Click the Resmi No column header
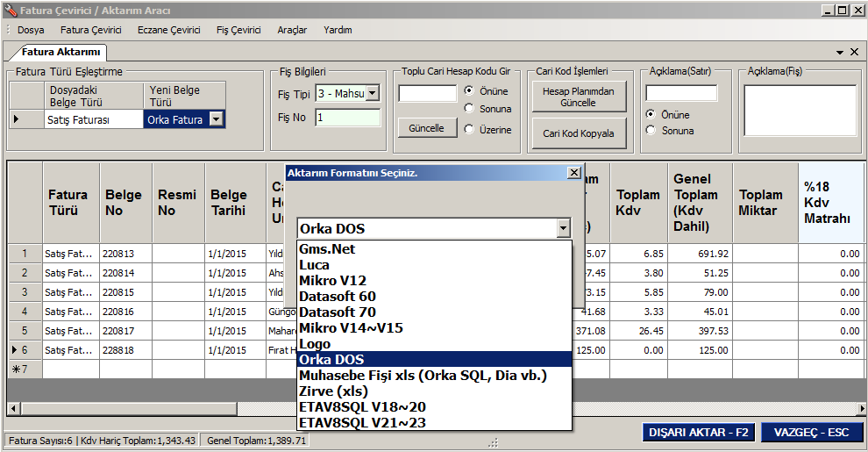This screenshot has height=452, width=868. [178, 203]
